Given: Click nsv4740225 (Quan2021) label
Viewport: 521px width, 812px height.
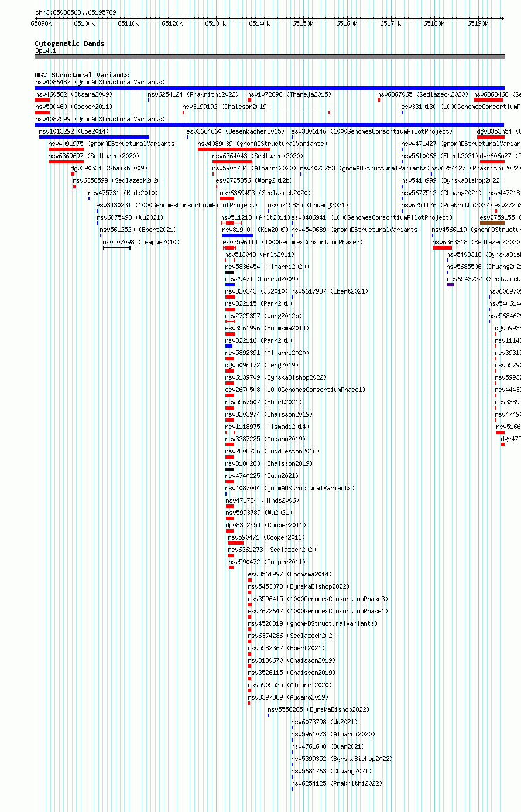Looking at the screenshot, I should (x=262, y=476).
